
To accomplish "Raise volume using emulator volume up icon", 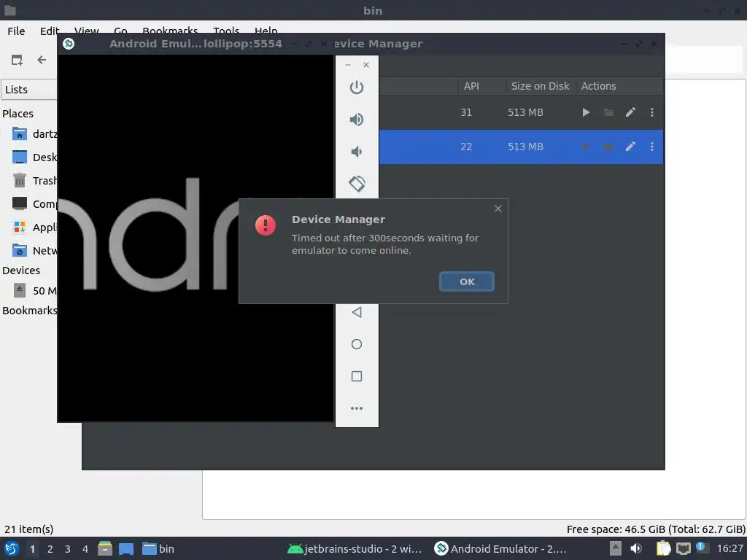I will (356, 120).
